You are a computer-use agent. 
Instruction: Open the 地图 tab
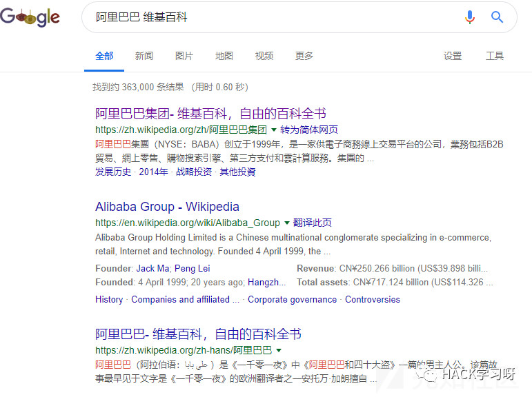[224, 56]
